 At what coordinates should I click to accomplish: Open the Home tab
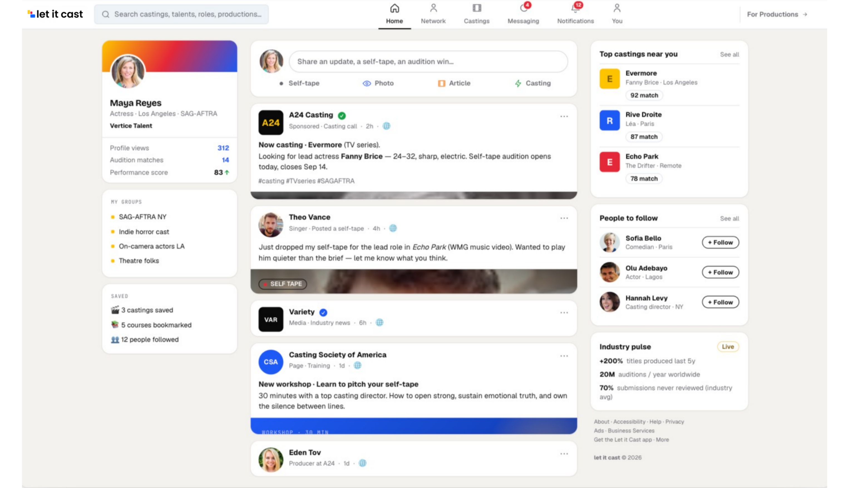click(394, 14)
